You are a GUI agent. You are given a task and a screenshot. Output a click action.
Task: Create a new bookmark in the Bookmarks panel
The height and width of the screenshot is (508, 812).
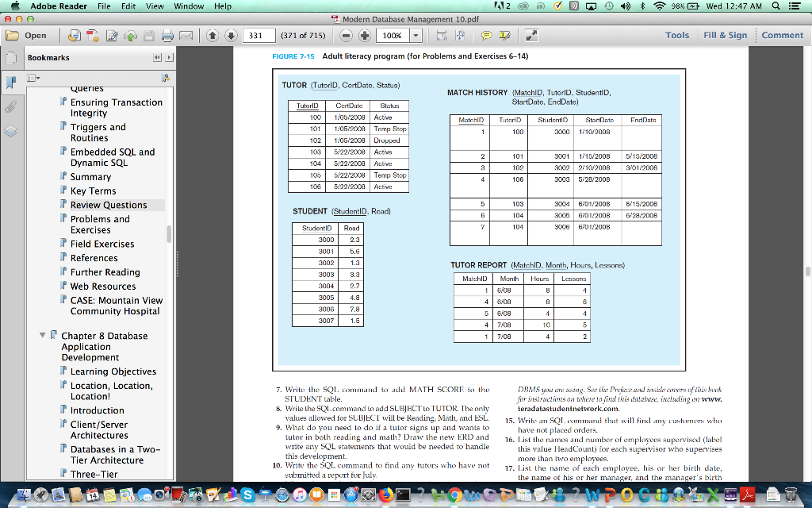(165, 77)
